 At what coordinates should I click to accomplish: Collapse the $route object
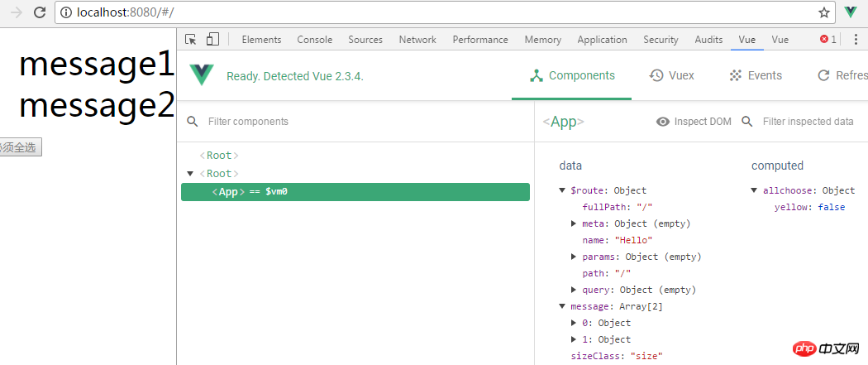[x=563, y=190]
